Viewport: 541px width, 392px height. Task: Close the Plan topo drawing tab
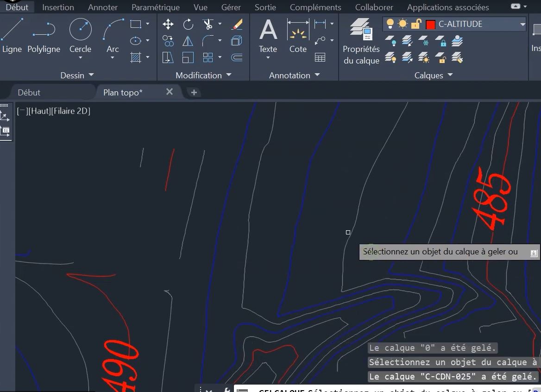[170, 92]
